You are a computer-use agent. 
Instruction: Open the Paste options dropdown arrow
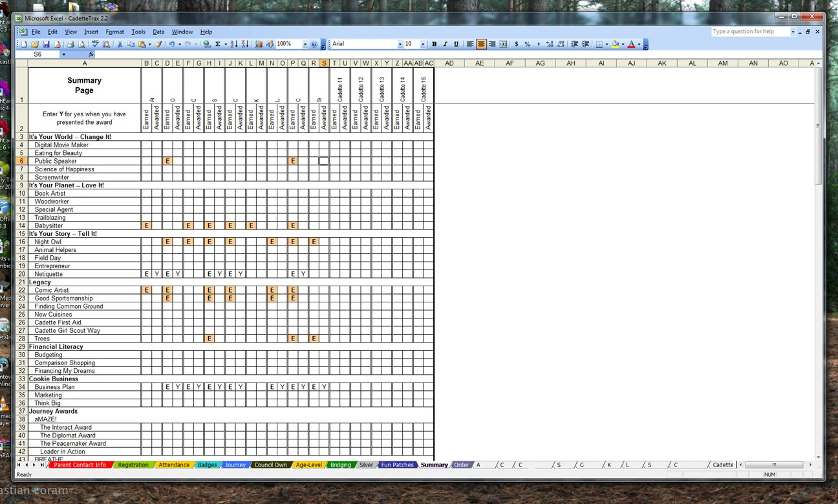149,45
